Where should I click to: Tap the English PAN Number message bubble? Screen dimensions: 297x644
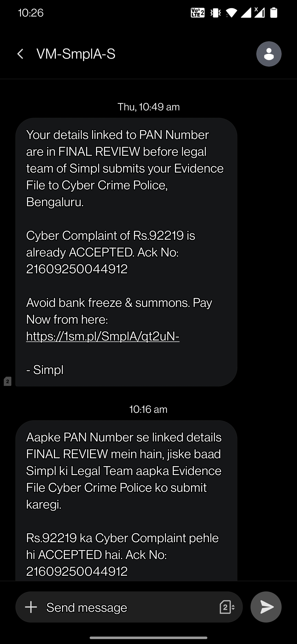[x=126, y=220]
